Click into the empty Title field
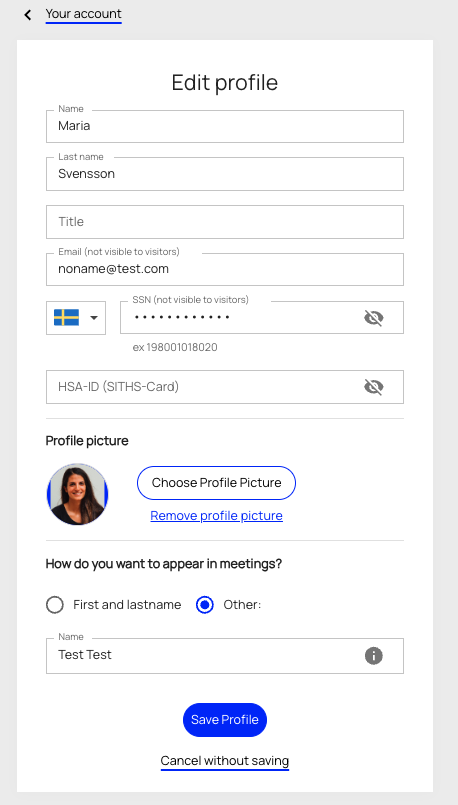The image size is (458, 805). (x=225, y=222)
